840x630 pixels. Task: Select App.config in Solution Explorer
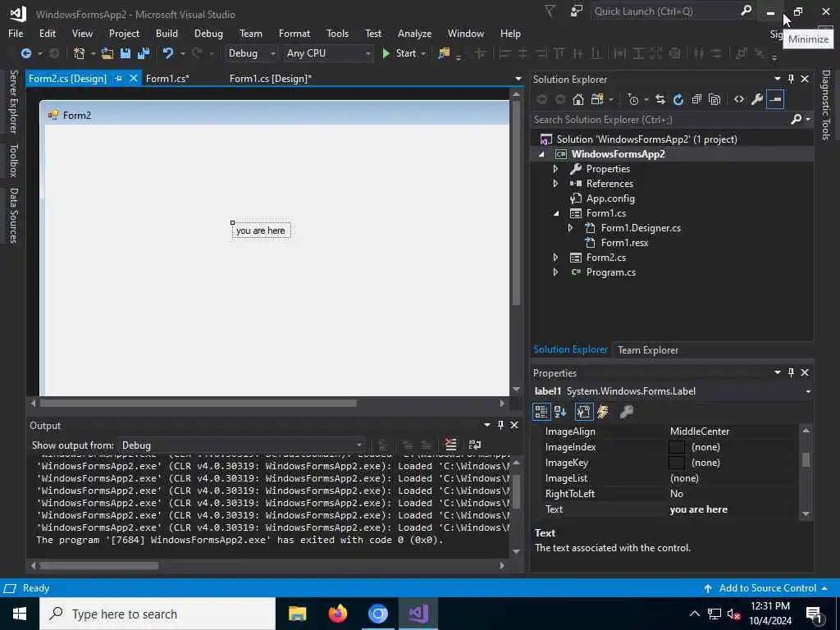[610, 199]
